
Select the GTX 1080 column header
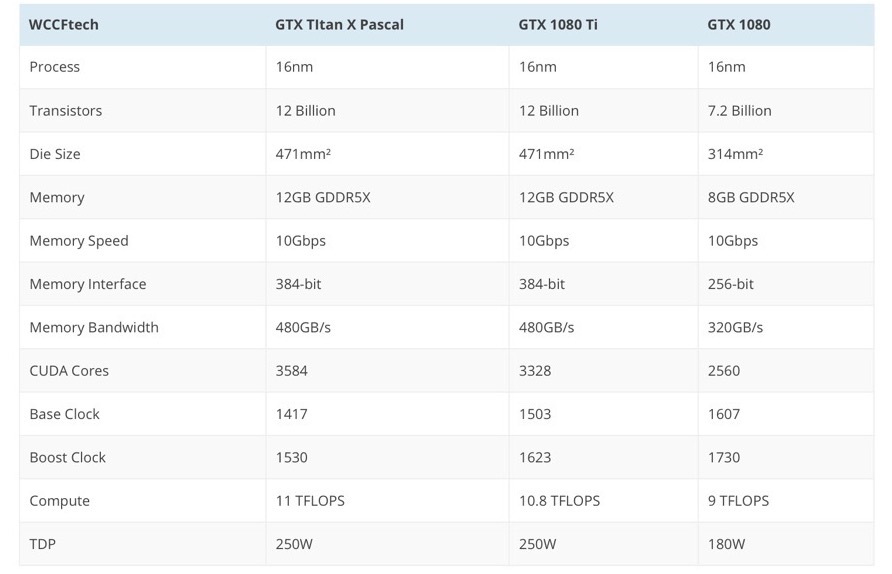[739, 24]
